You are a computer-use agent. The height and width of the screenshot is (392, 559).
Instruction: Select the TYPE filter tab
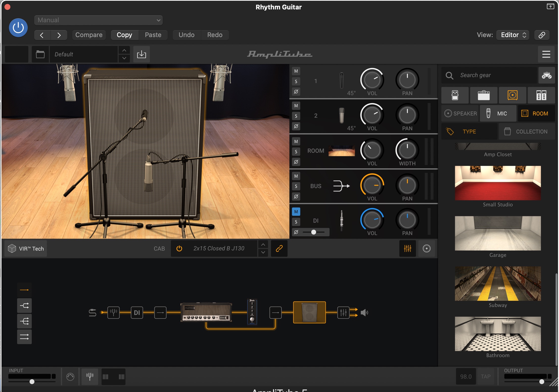[x=469, y=131]
